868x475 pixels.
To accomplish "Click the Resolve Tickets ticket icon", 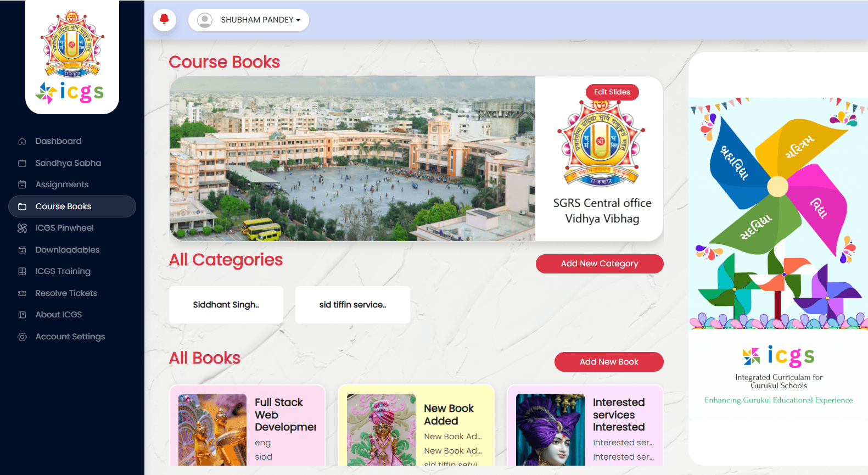I will pos(23,293).
